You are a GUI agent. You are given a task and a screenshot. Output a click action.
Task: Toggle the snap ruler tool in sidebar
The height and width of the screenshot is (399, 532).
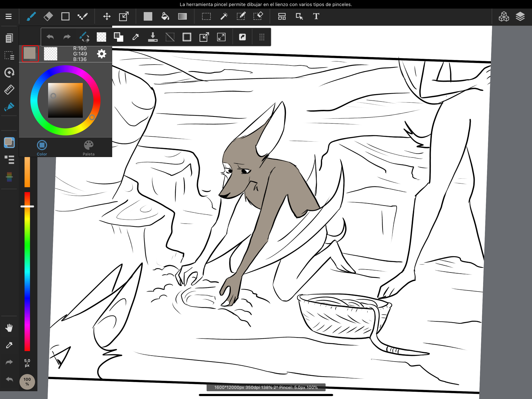[x=9, y=90]
